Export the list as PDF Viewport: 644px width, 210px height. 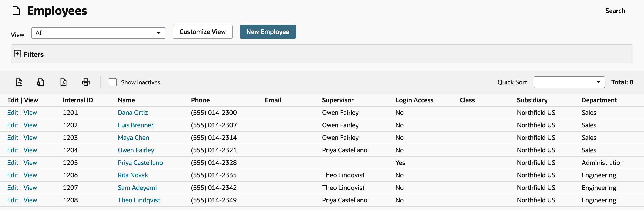pos(64,82)
